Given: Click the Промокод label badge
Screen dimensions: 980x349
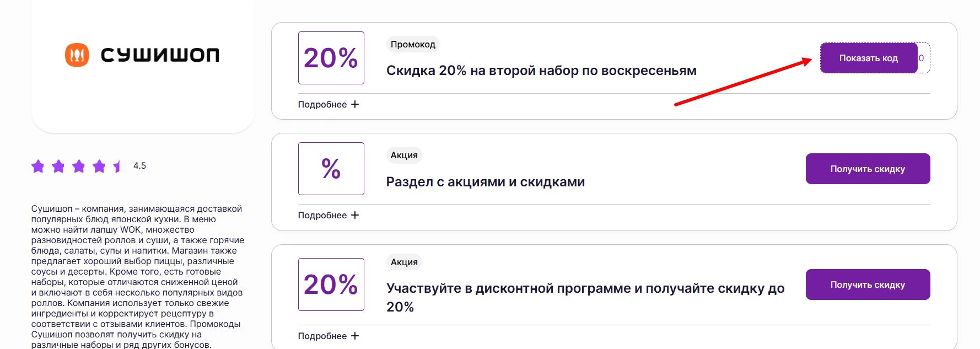Looking at the screenshot, I should pos(413,44).
